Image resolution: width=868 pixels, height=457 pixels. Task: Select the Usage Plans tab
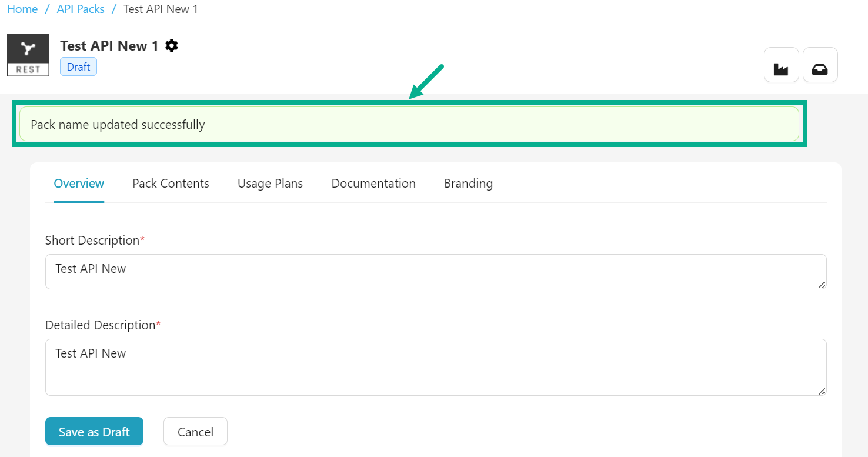point(270,184)
